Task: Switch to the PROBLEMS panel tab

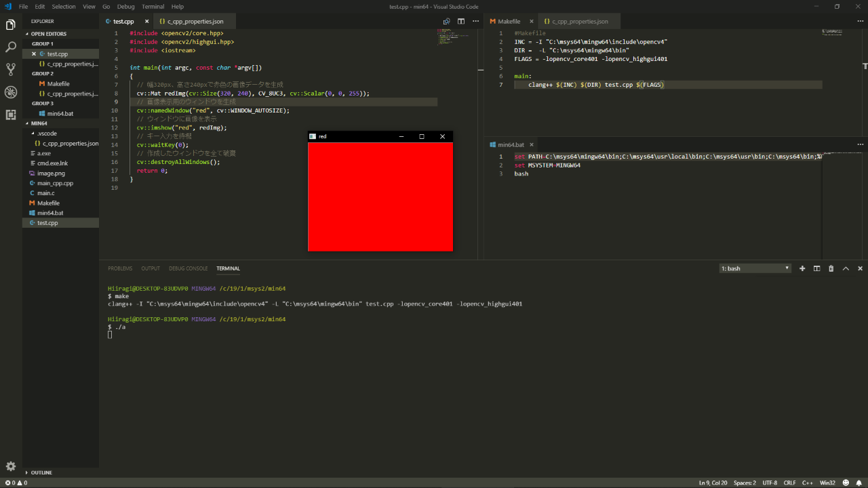Action: click(120, 268)
